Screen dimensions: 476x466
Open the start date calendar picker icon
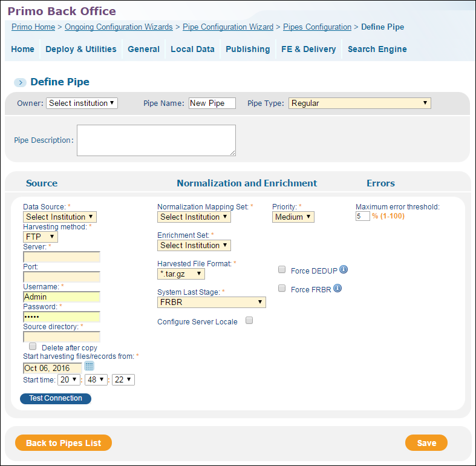pos(90,366)
